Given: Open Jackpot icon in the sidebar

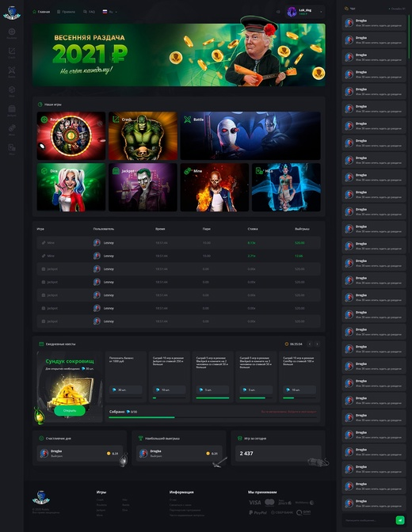Looking at the screenshot, I should tap(12, 111).
